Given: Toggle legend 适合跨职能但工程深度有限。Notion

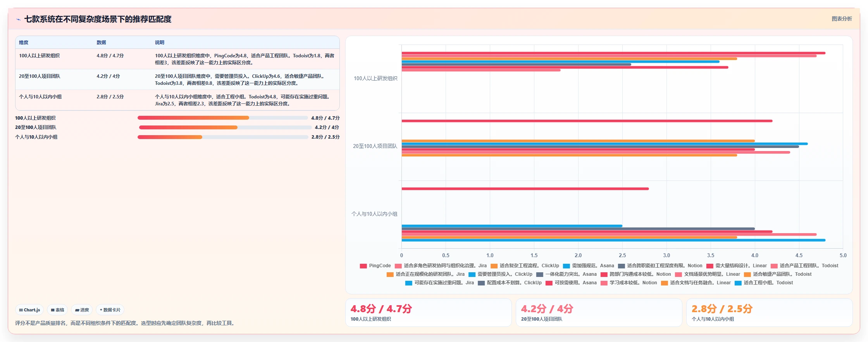Looking at the screenshot, I should point(660,266).
